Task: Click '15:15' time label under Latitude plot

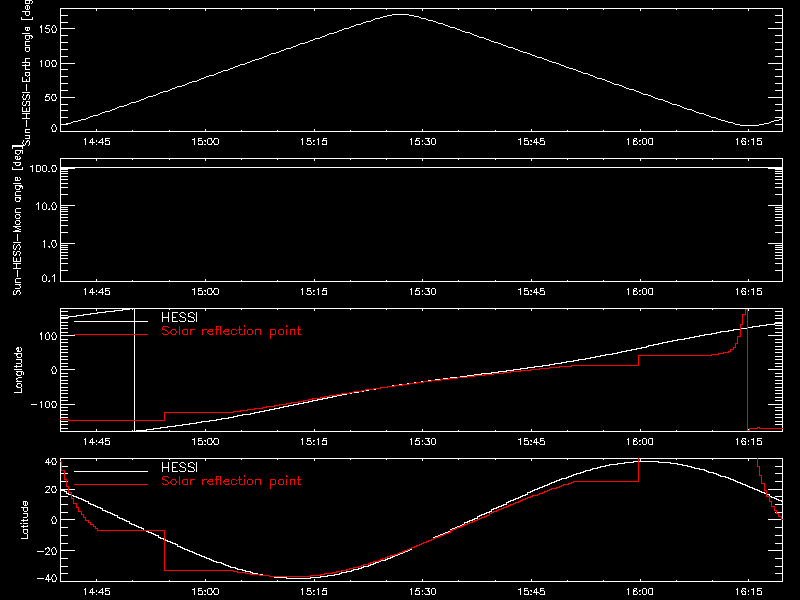Action: coord(314,591)
